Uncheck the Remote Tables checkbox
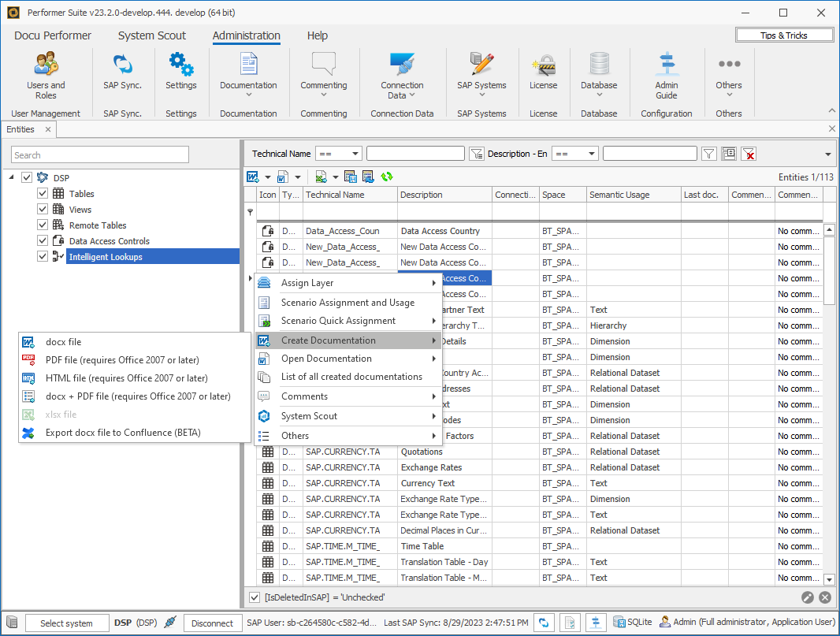Image resolution: width=840 pixels, height=636 pixels. [43, 225]
